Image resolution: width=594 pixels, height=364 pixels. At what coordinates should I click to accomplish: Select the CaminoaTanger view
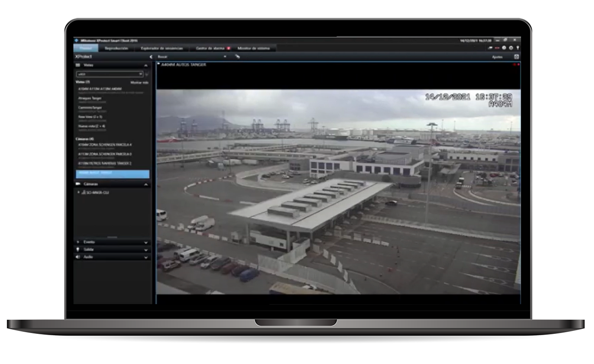point(91,109)
